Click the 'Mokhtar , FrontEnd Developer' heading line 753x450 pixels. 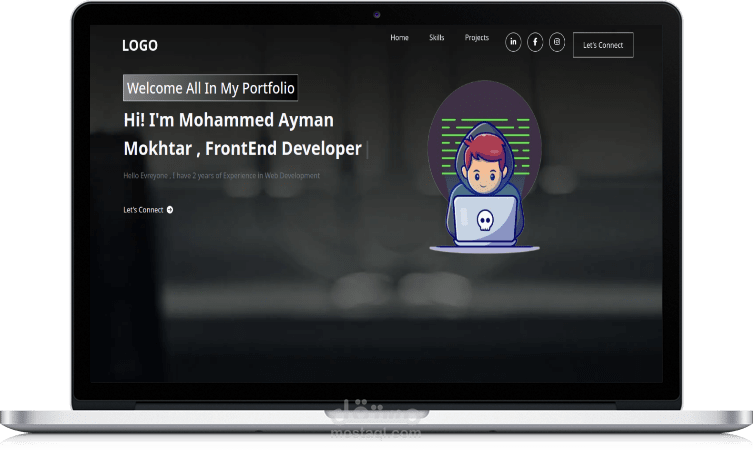point(243,149)
